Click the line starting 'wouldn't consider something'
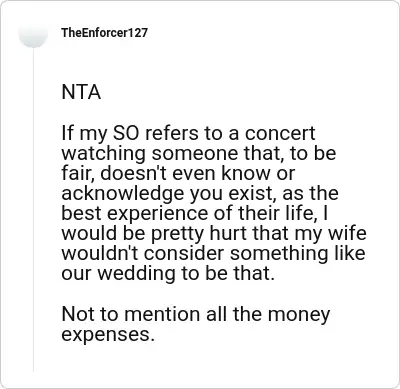The width and height of the screenshot is (400, 389). coord(213,253)
